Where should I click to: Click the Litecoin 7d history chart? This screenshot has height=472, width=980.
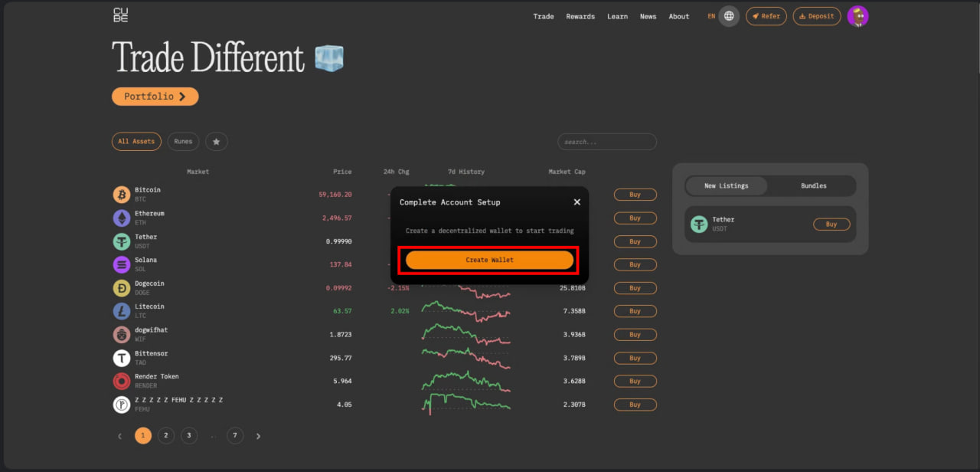pos(465,310)
